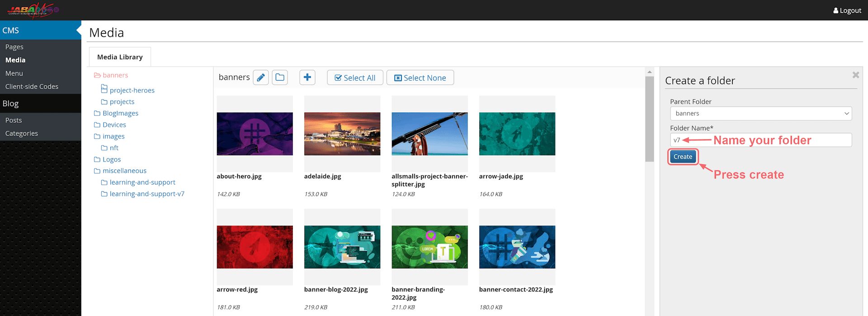Open the Parent Folder dropdown
This screenshot has width=868, height=316.
(x=761, y=113)
